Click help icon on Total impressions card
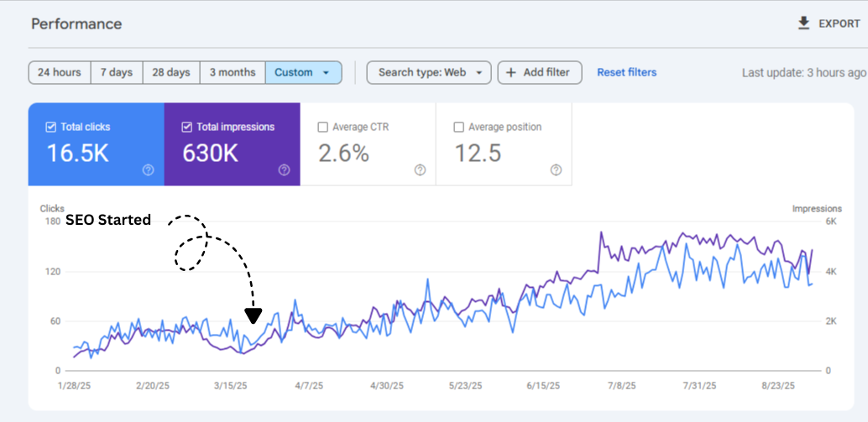868x422 pixels. (284, 169)
